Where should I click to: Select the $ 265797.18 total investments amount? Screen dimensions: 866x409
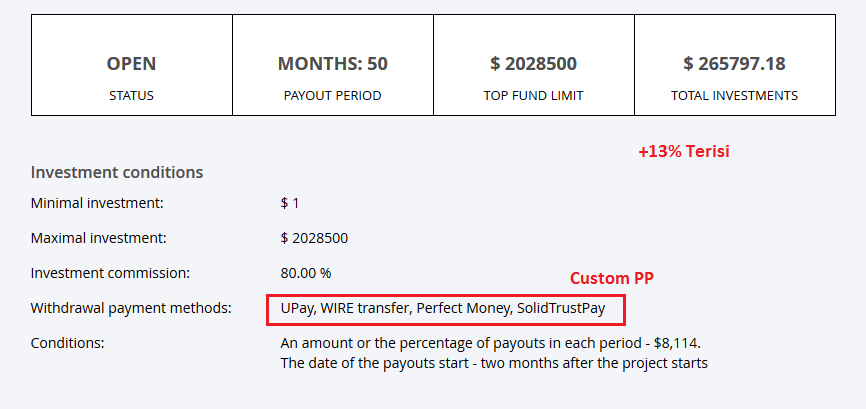click(x=734, y=64)
